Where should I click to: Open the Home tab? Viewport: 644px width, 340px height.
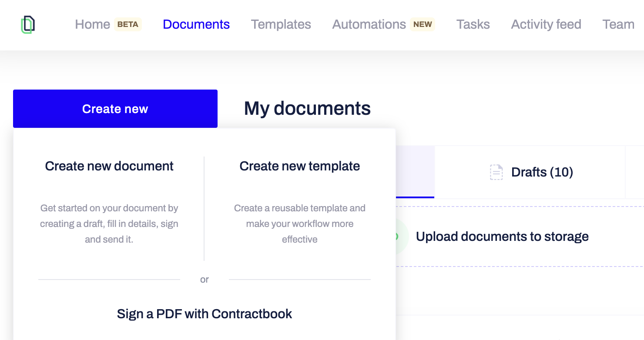(x=92, y=24)
